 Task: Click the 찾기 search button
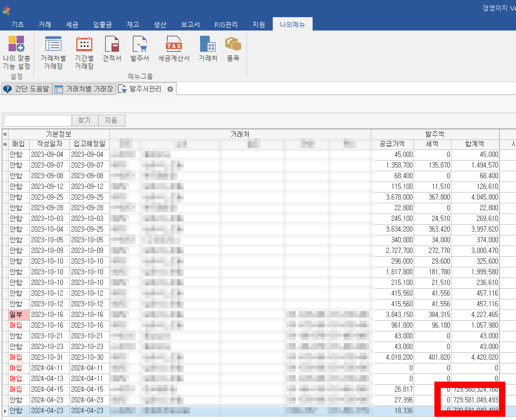click(84, 121)
